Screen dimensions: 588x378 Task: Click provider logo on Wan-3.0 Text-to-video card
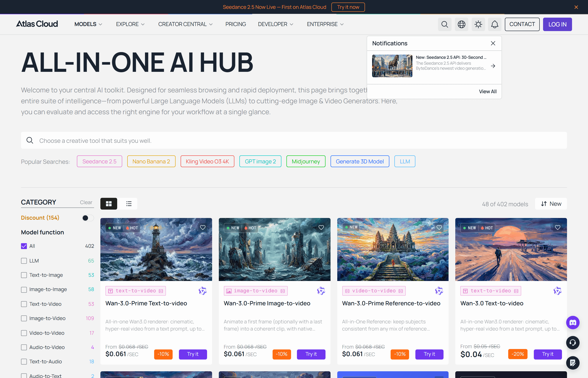point(557,291)
